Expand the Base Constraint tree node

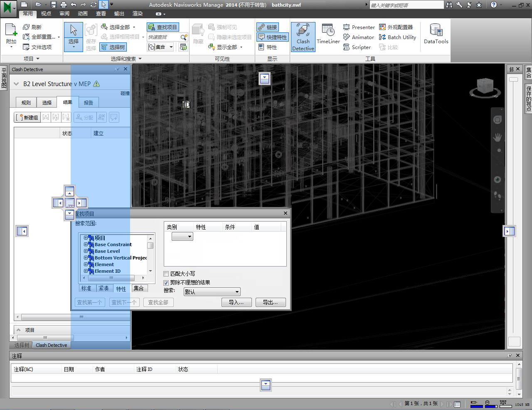click(x=86, y=245)
